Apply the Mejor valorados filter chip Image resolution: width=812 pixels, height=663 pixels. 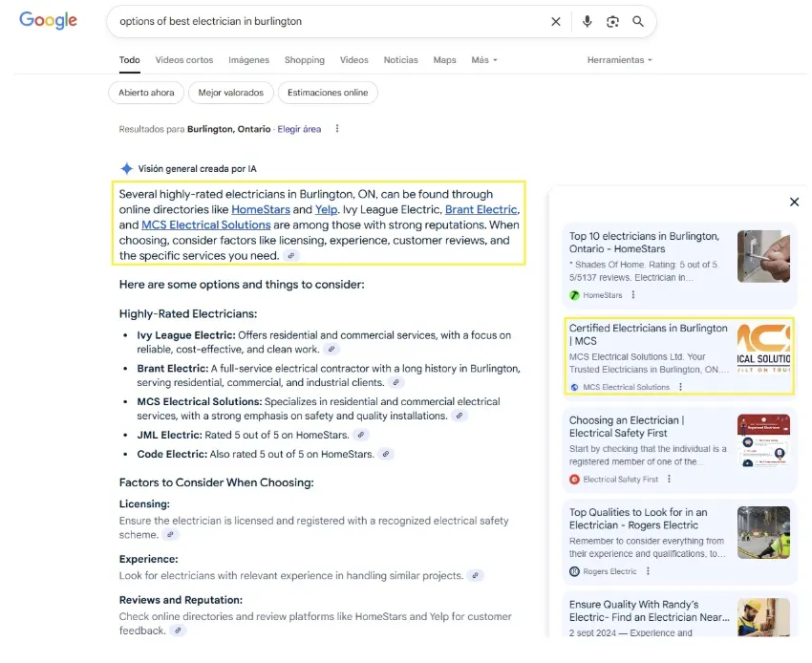(231, 93)
